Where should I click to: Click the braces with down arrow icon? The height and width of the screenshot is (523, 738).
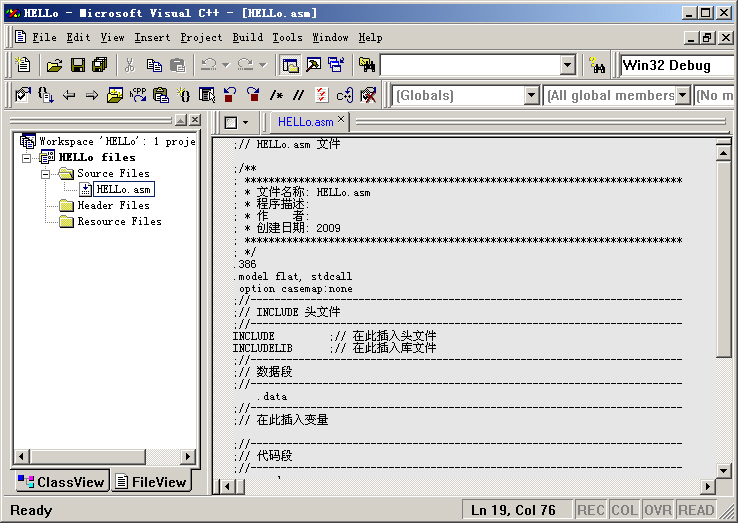click(46, 95)
